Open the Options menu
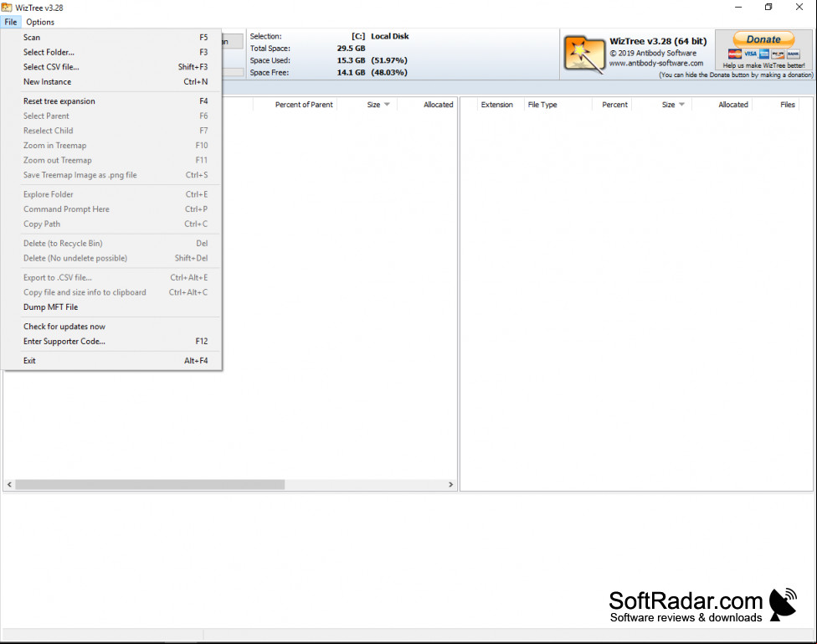This screenshot has height=644, width=817. [40, 22]
